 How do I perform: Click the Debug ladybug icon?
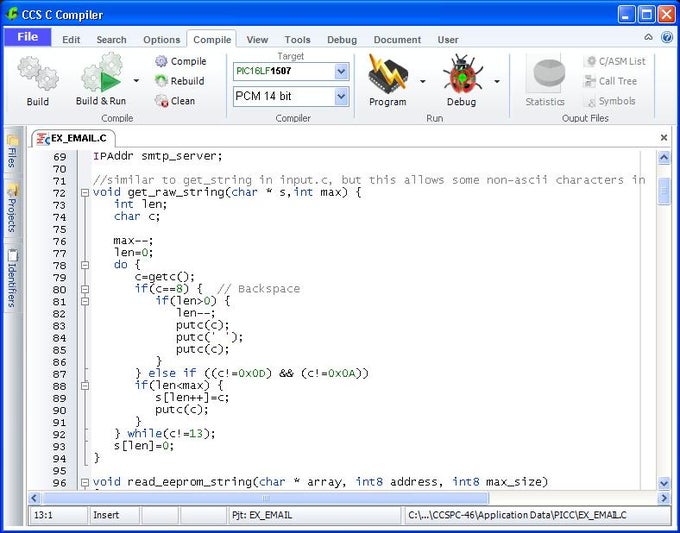(462, 74)
